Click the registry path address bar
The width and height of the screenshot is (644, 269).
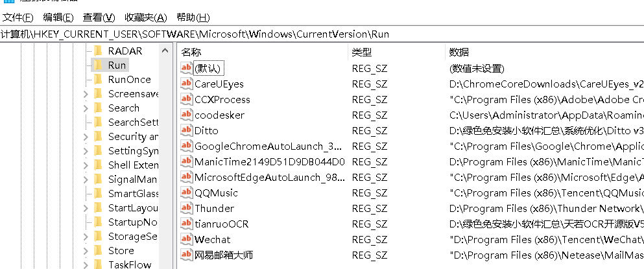[322, 34]
